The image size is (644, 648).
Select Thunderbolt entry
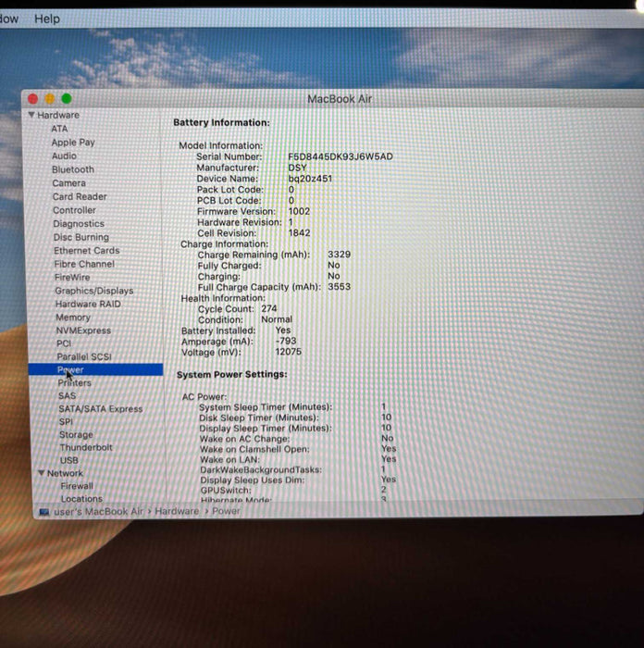86,447
